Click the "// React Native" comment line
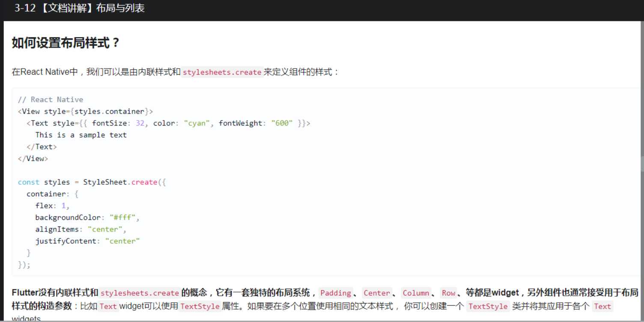This screenshot has width=644, height=322. point(51,99)
